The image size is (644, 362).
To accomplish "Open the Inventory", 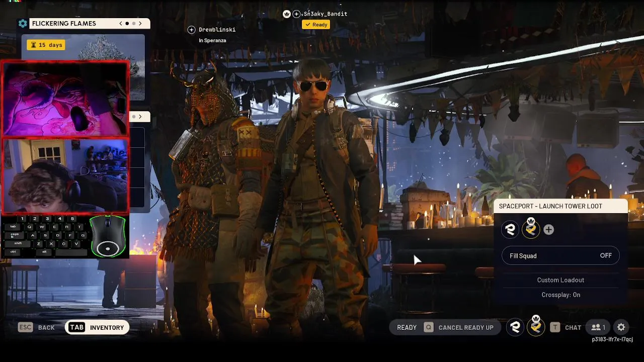I will tap(107, 327).
